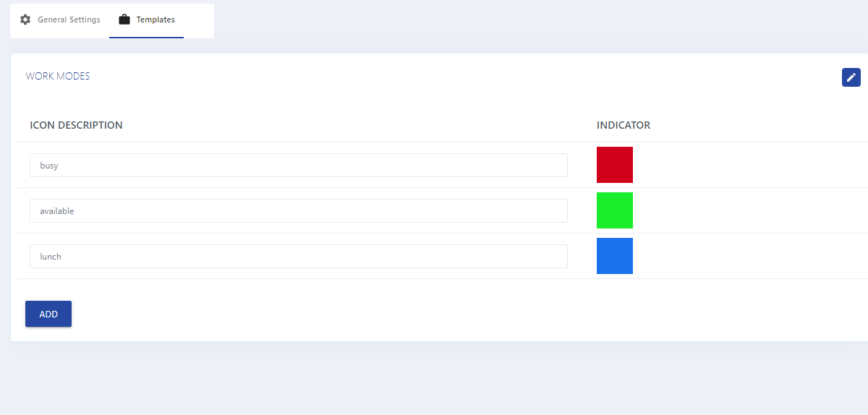Open the red busy indicator color swatch
Viewport: 868px width, 415px height.
tap(615, 165)
